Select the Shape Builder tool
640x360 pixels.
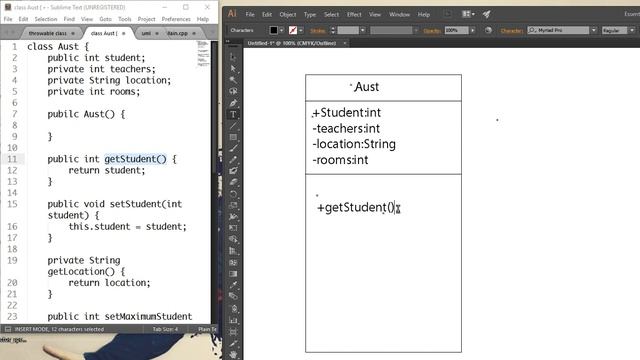[x=233, y=239]
